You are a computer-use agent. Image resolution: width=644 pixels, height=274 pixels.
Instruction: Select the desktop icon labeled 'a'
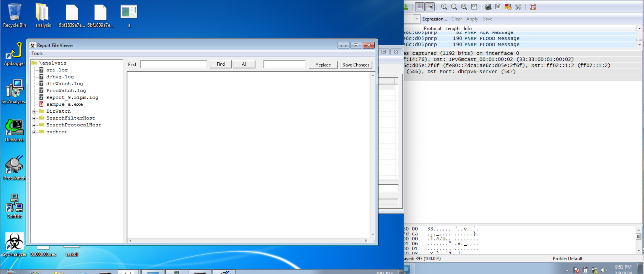click(x=129, y=16)
